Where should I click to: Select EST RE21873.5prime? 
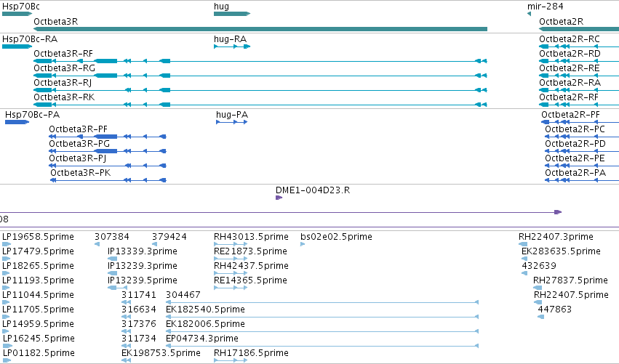coord(250,251)
